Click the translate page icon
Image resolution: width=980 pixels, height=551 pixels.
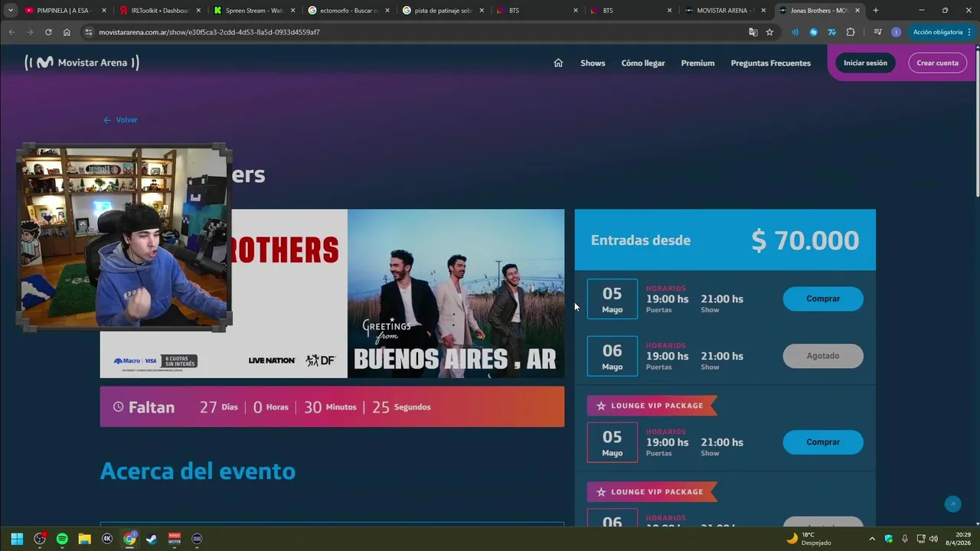pyautogui.click(x=753, y=32)
